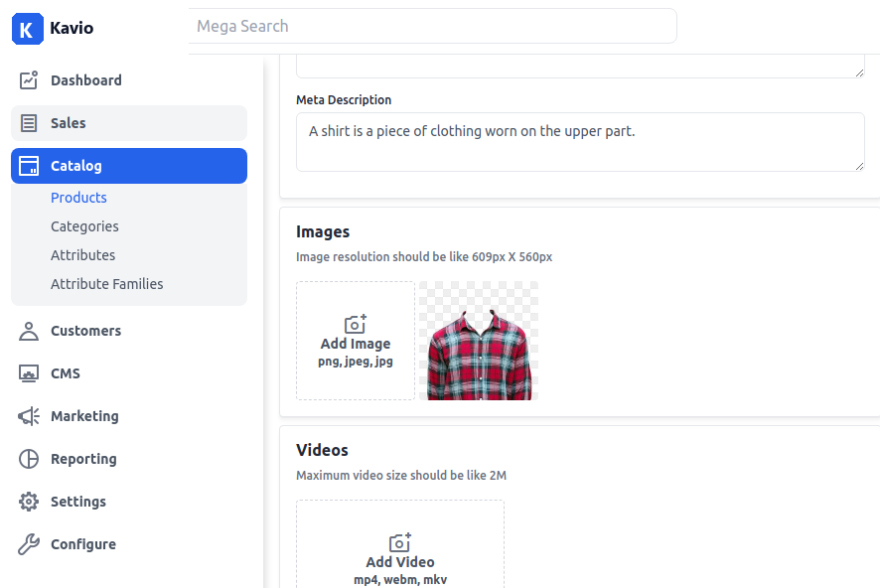Click the Catalog window icon
880x588 pixels.
(29, 166)
